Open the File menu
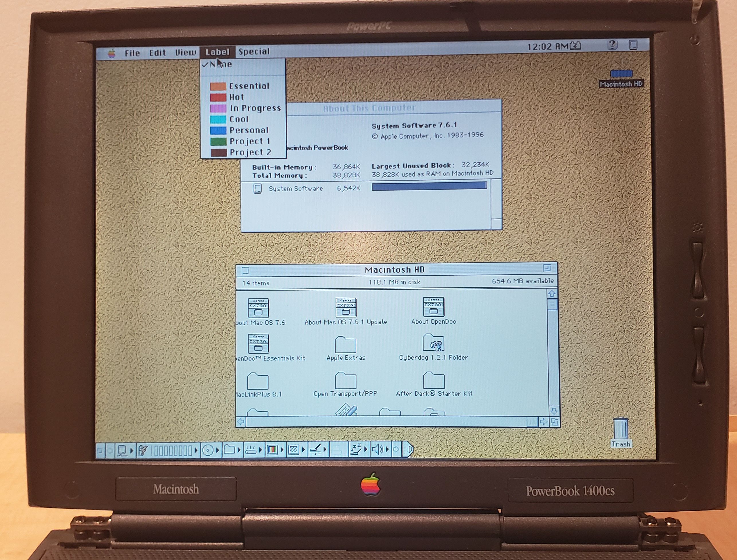 click(132, 53)
